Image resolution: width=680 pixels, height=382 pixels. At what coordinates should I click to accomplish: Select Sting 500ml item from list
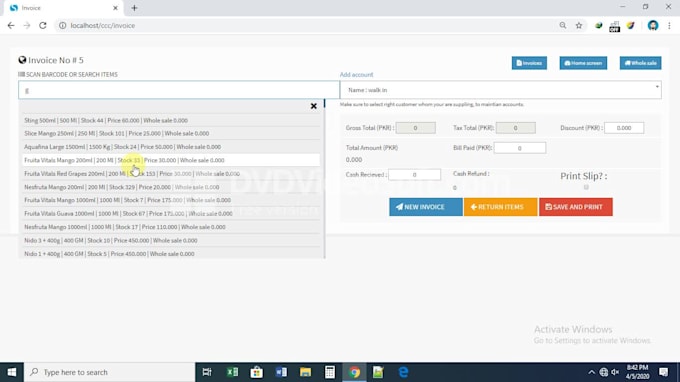point(171,120)
